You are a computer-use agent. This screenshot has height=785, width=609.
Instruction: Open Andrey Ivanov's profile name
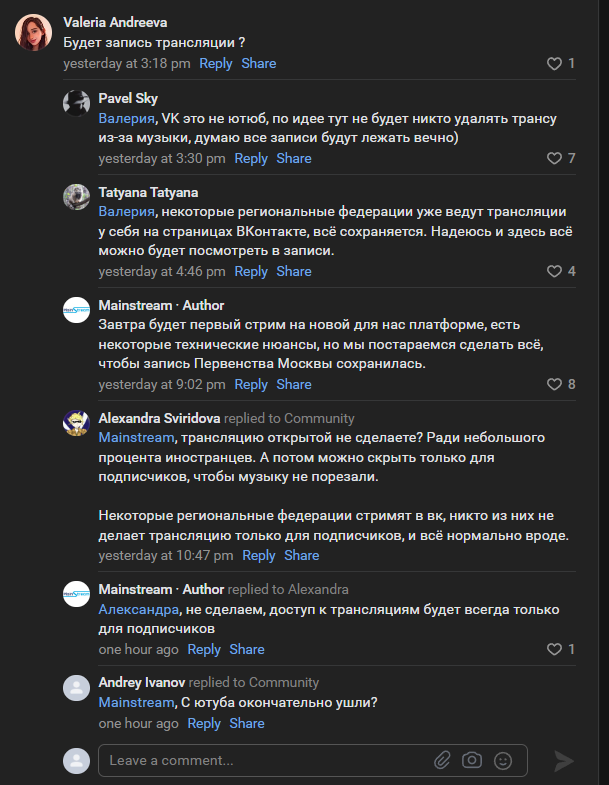click(x=141, y=682)
